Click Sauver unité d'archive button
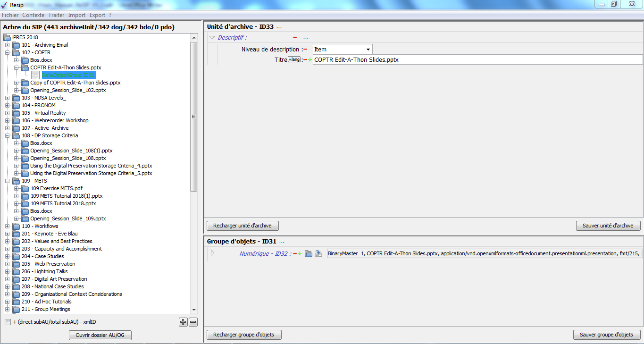This screenshot has height=344, width=644. (608, 226)
